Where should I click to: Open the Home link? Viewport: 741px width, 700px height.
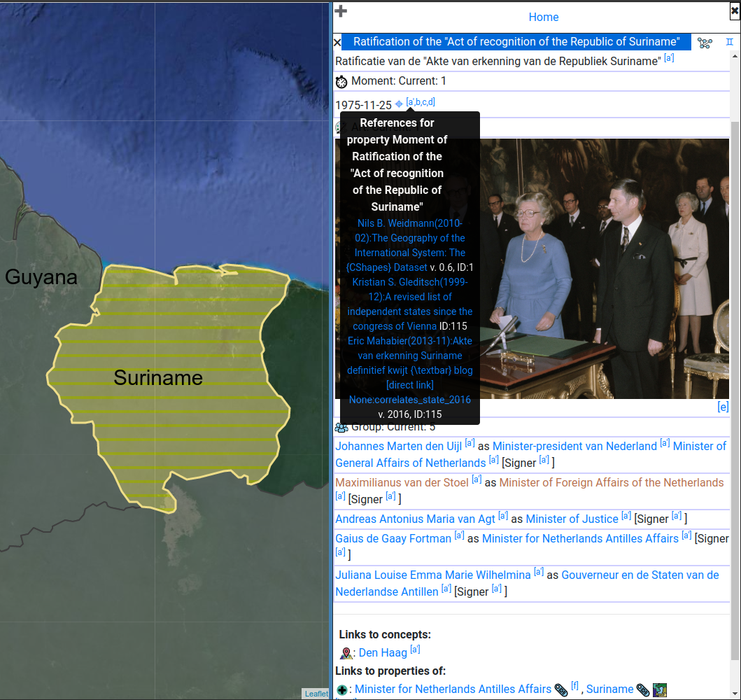coord(543,17)
